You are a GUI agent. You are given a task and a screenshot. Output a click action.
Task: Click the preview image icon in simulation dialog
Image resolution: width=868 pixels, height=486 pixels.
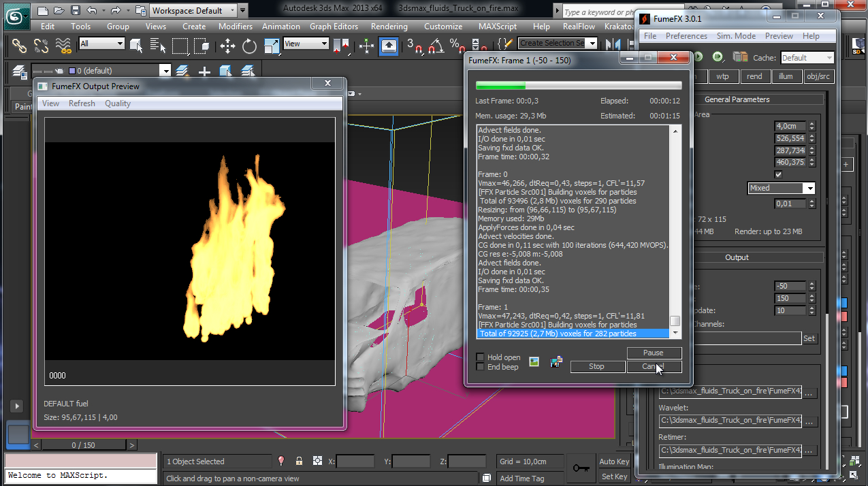(x=534, y=361)
